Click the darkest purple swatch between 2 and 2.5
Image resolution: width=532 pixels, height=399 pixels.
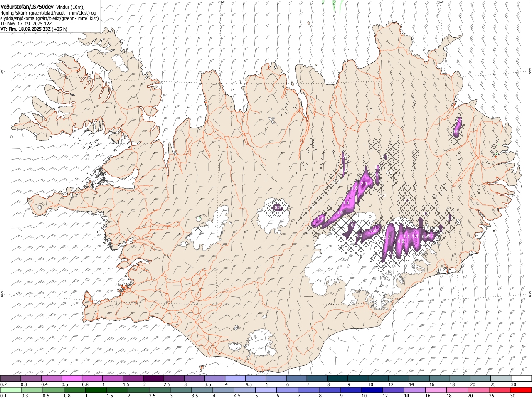(x=153, y=379)
